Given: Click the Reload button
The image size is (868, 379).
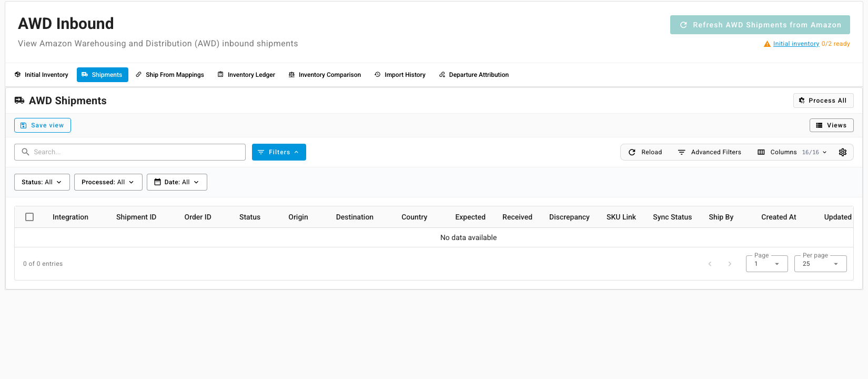Looking at the screenshot, I should point(645,152).
